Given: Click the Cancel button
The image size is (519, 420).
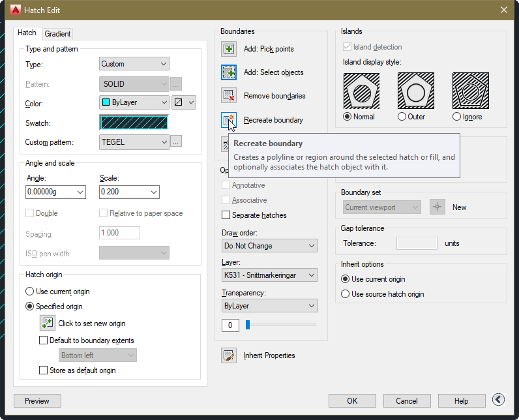Looking at the screenshot, I should click(x=407, y=401).
